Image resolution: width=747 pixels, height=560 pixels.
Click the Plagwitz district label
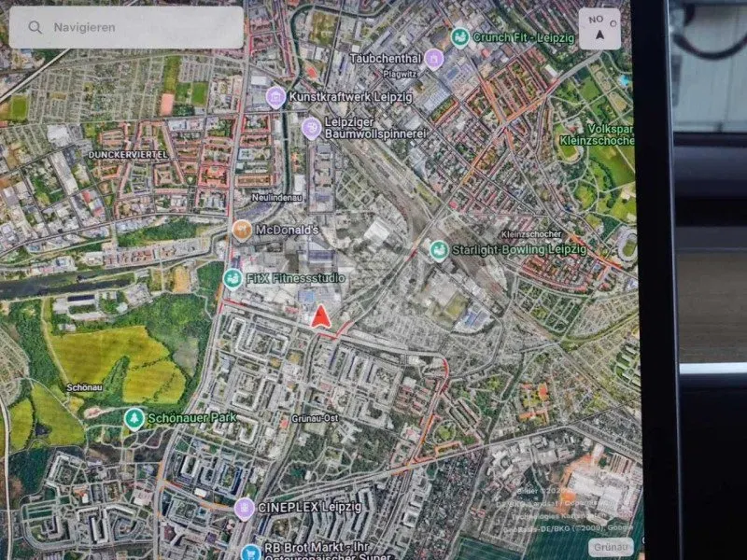click(401, 74)
